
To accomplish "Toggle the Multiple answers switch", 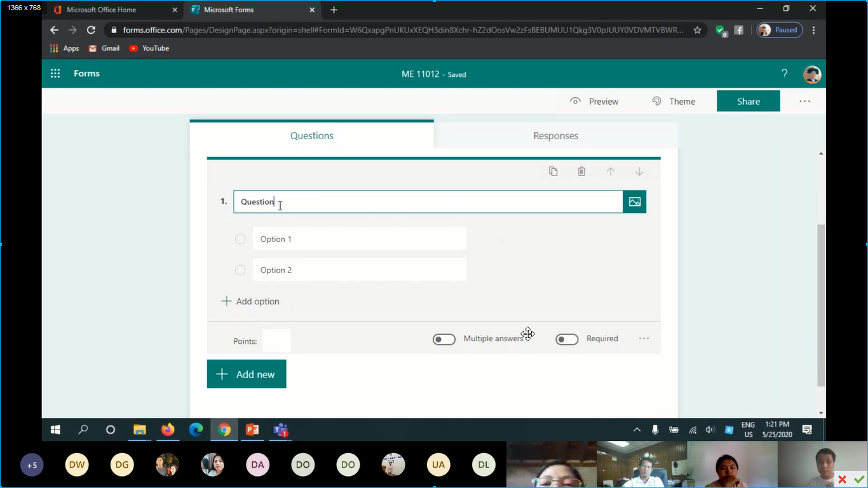I will 444,339.
